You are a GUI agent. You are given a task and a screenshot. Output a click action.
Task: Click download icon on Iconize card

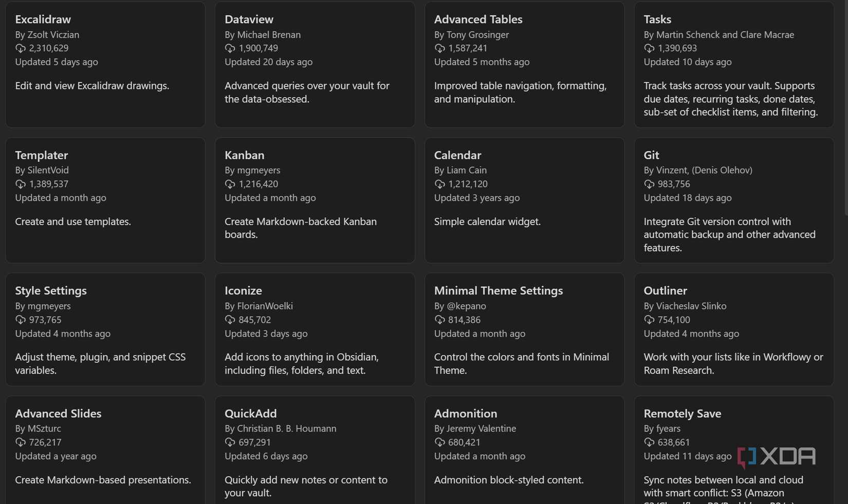[x=230, y=320]
